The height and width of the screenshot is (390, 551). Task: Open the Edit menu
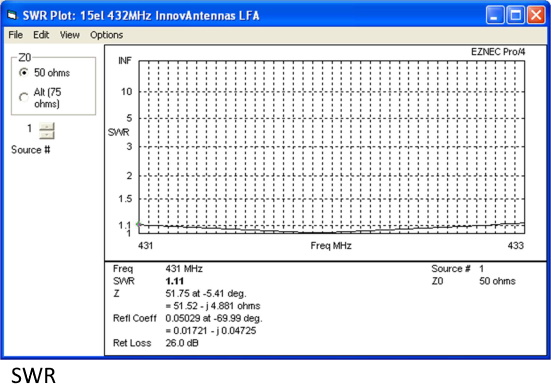(x=41, y=35)
